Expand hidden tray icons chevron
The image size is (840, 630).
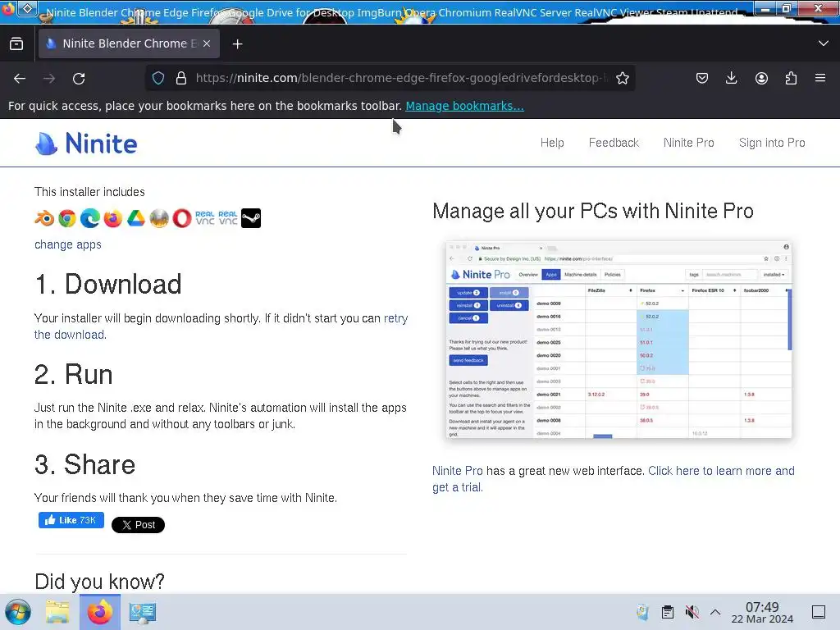click(x=715, y=612)
